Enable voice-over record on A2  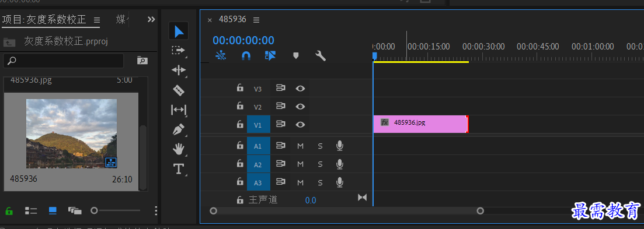click(340, 164)
